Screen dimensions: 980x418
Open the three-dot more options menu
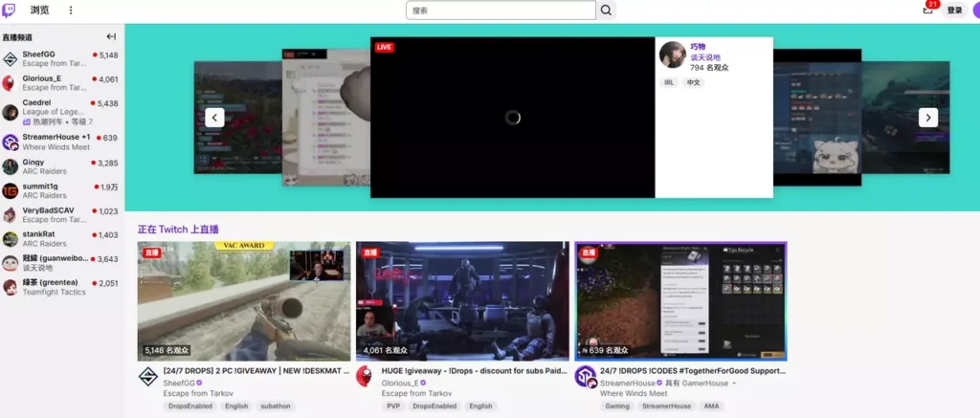tap(69, 11)
